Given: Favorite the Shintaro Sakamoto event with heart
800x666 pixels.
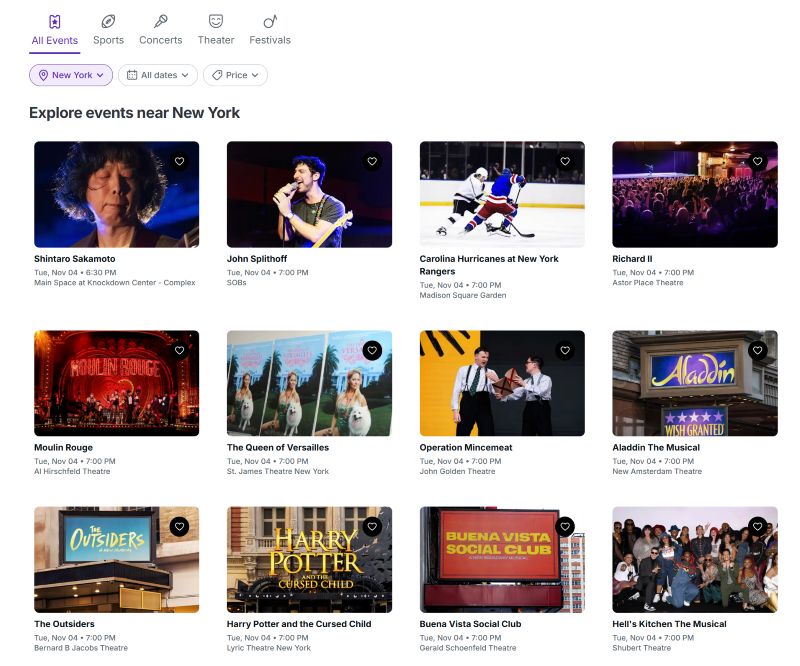Looking at the screenshot, I should coord(179,161).
